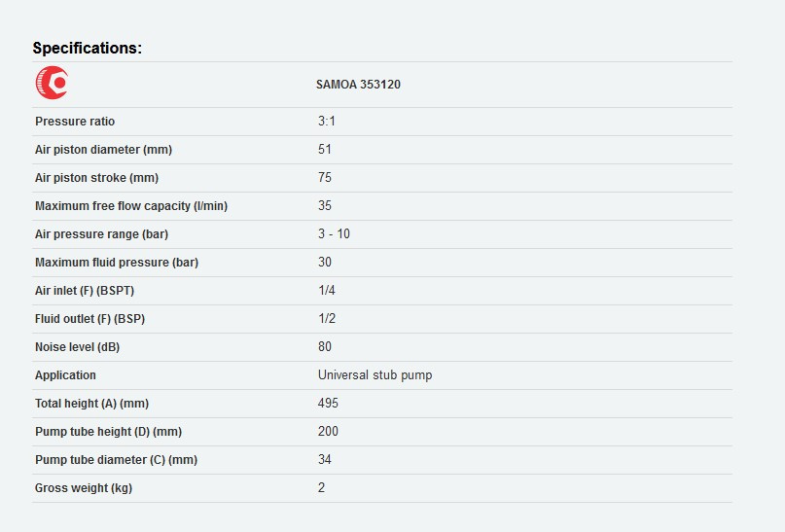The image size is (785, 532).
Task: Select the Universal stub pump value
Action: coord(375,375)
